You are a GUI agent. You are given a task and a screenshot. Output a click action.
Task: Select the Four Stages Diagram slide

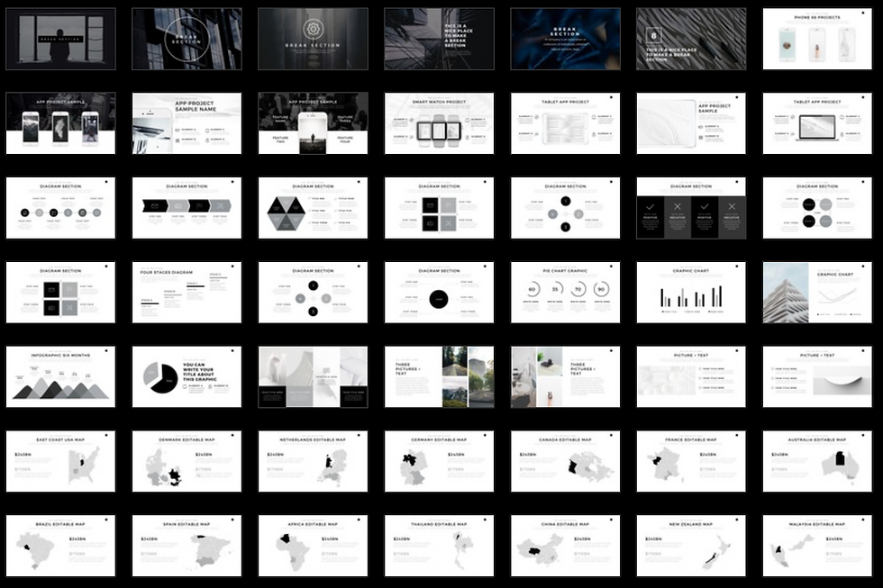click(x=187, y=293)
